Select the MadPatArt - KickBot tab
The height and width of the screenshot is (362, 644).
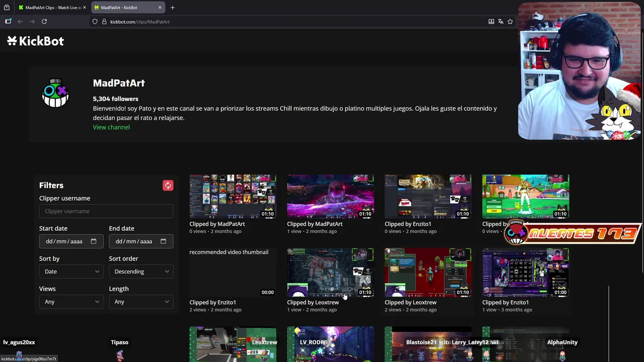(128, 8)
